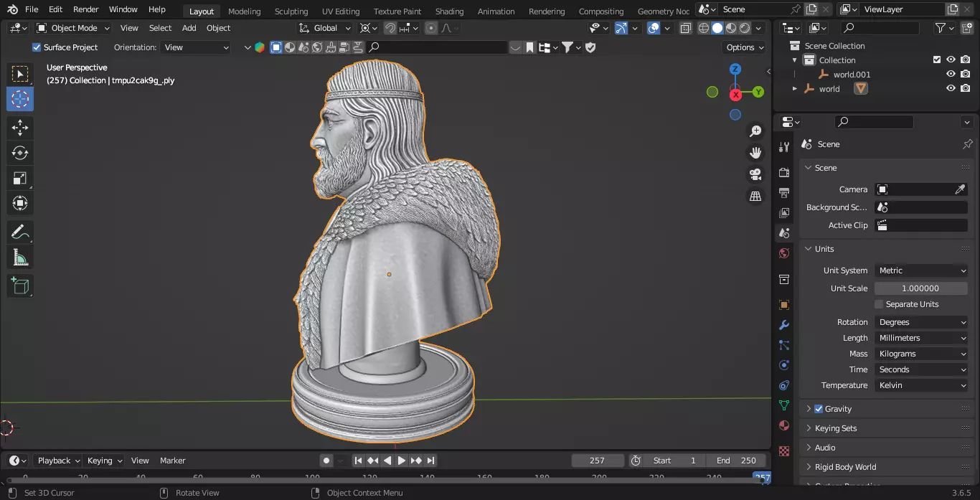Open Unit System Metric dropdown

click(x=922, y=270)
